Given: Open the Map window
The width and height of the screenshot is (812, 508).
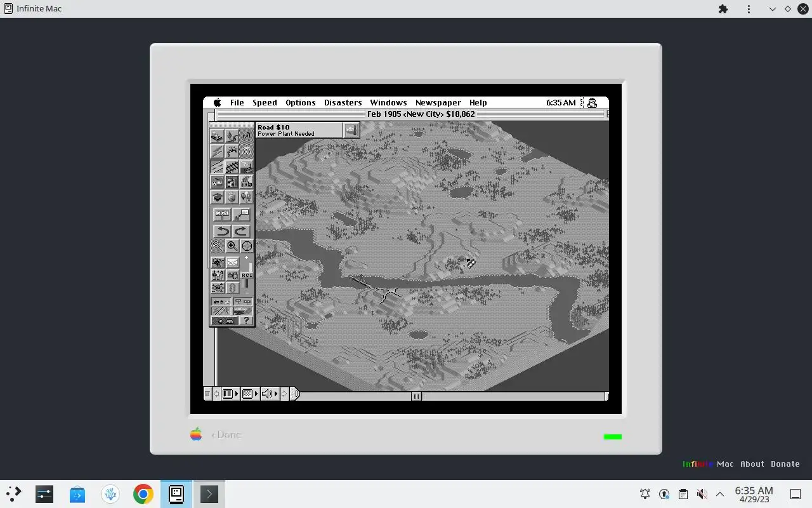Looking at the screenshot, I should coord(218,262).
